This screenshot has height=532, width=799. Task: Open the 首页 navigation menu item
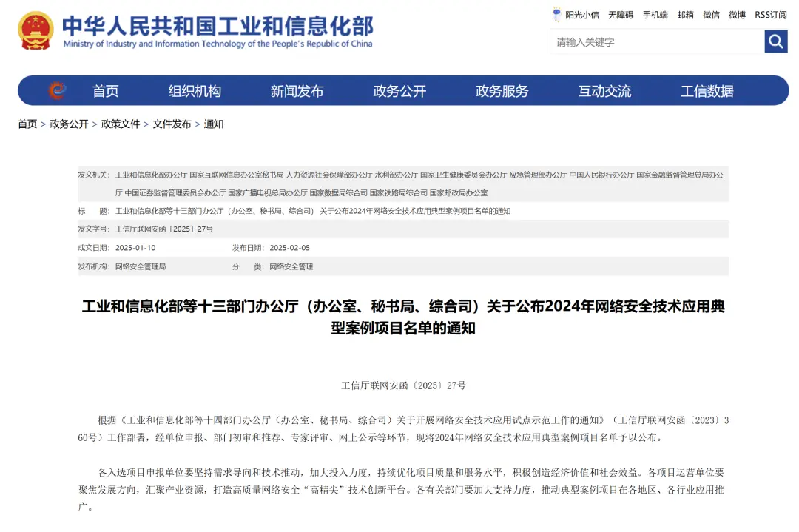[106, 91]
